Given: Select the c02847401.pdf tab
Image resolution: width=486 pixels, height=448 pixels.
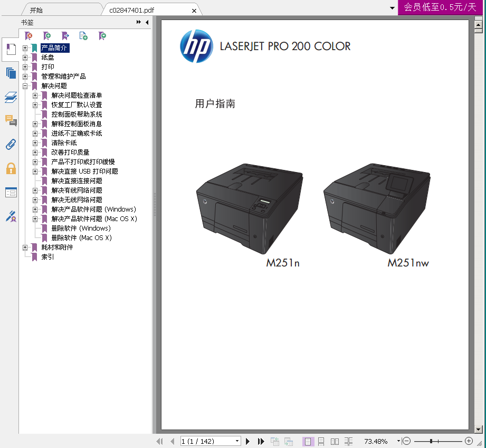Looking at the screenshot, I should pyautogui.click(x=131, y=10).
